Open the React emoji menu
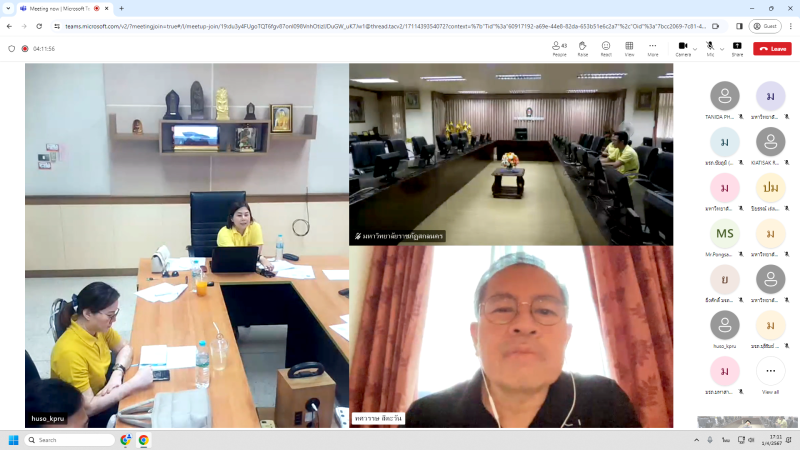 coord(606,48)
